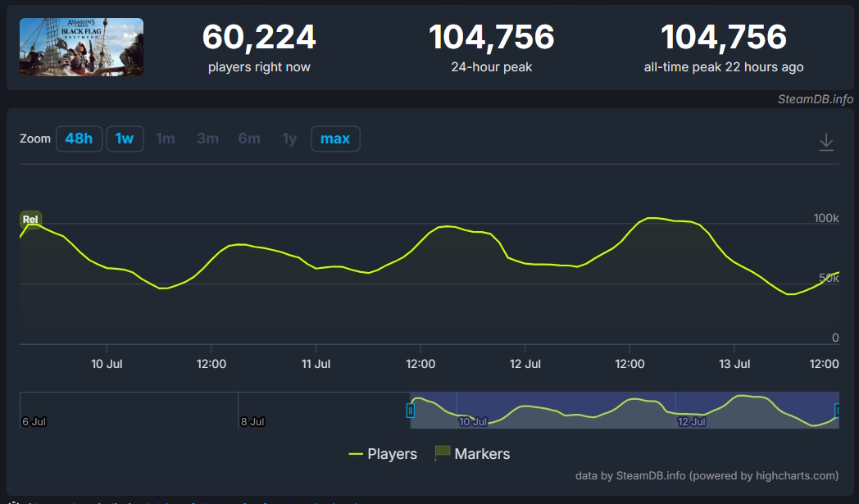The height and width of the screenshot is (504, 859).
Task: Click the SteamDB.info watermark link
Action: pos(816,99)
